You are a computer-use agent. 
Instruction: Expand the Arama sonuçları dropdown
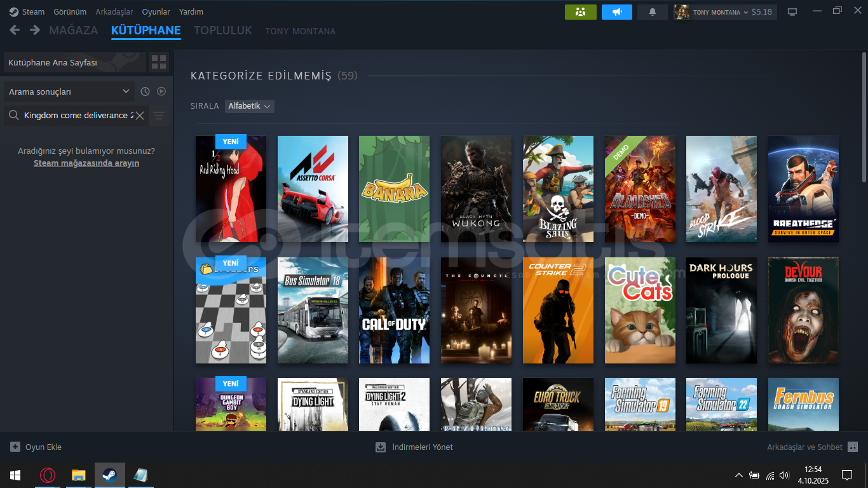69,91
